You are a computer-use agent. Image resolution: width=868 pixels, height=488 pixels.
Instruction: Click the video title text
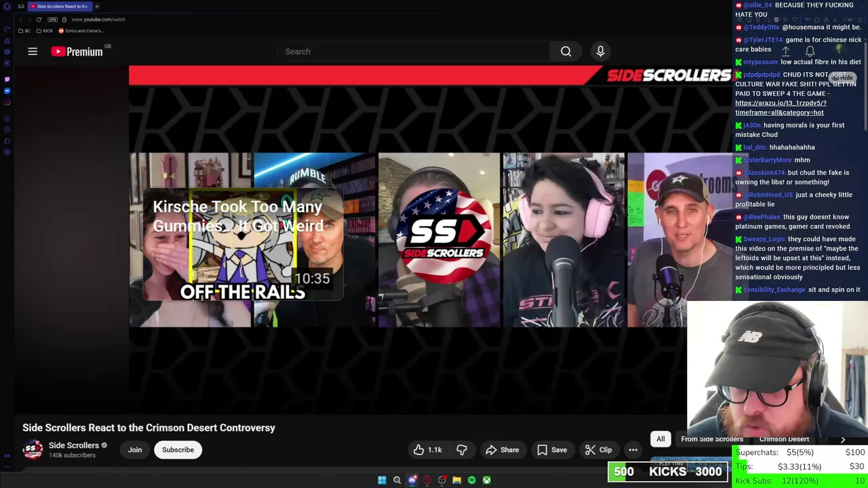click(x=149, y=428)
